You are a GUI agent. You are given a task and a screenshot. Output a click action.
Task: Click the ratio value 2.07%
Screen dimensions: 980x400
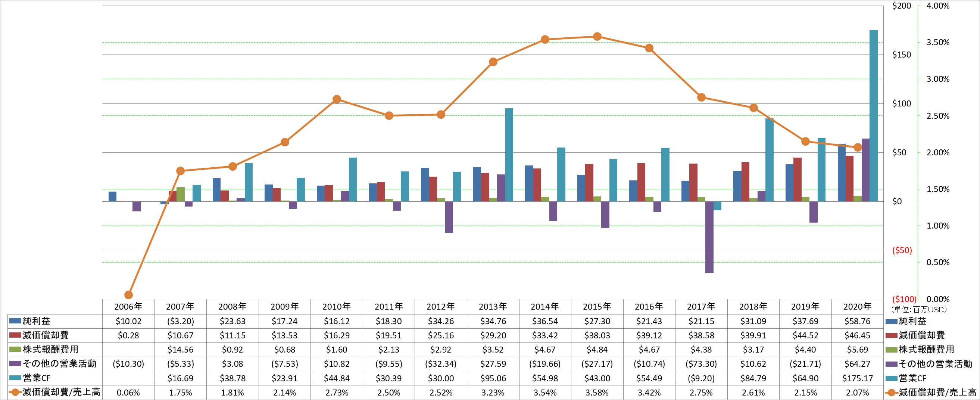858,393
